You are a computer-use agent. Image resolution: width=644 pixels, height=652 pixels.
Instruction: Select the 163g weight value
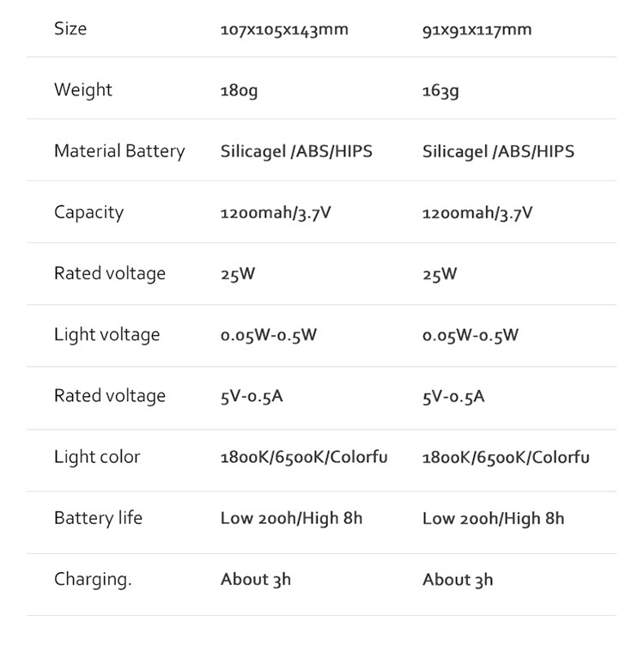(x=440, y=90)
